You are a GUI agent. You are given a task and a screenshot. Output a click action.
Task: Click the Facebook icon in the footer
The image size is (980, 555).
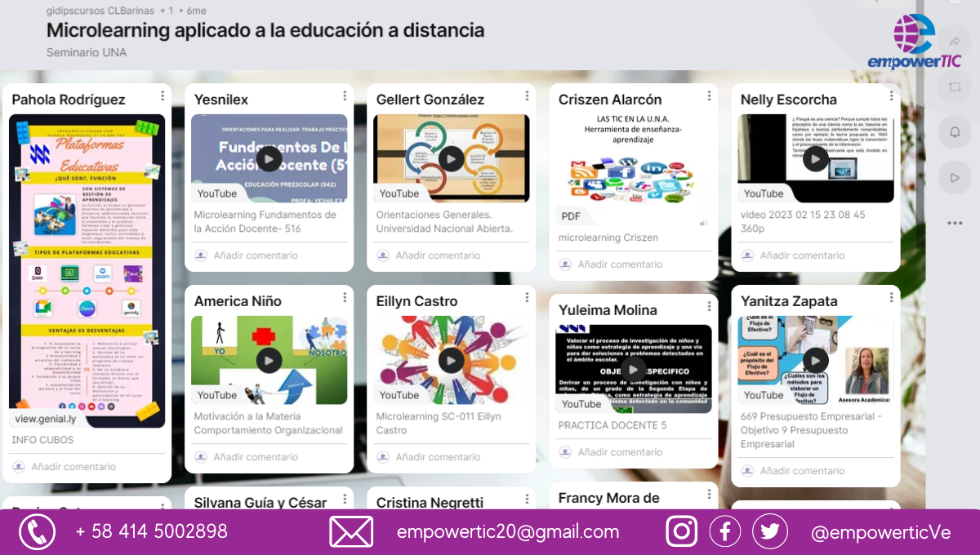click(725, 531)
